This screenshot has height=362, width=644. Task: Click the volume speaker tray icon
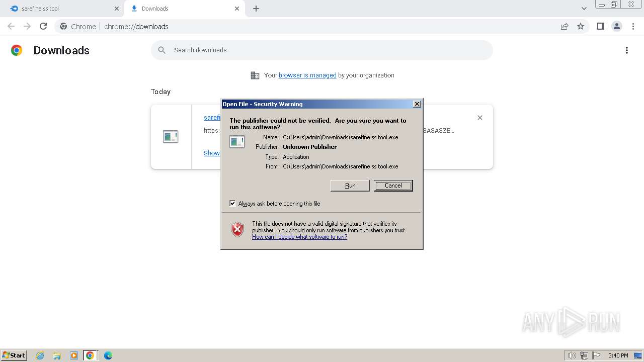[572, 355]
